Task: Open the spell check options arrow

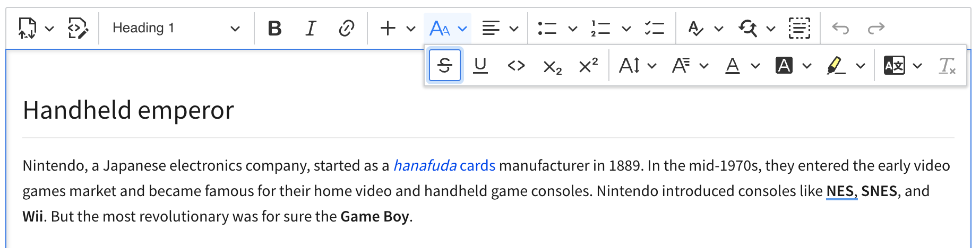Action: tap(719, 29)
